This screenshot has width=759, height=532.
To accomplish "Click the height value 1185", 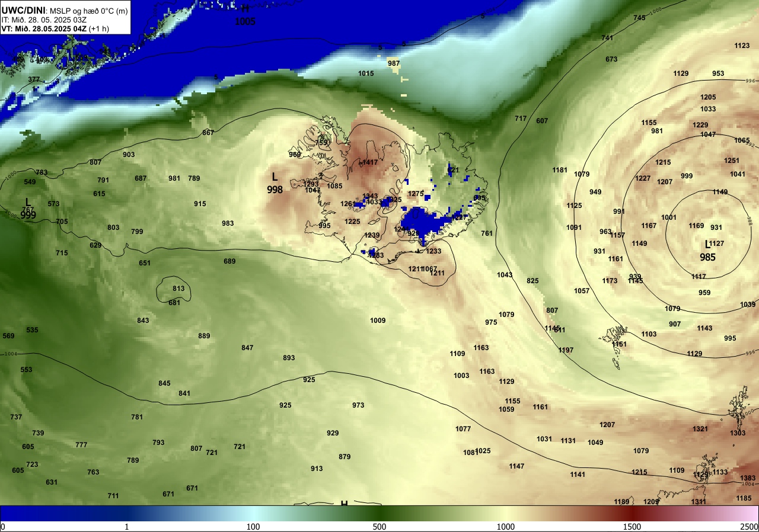I will point(744,498).
